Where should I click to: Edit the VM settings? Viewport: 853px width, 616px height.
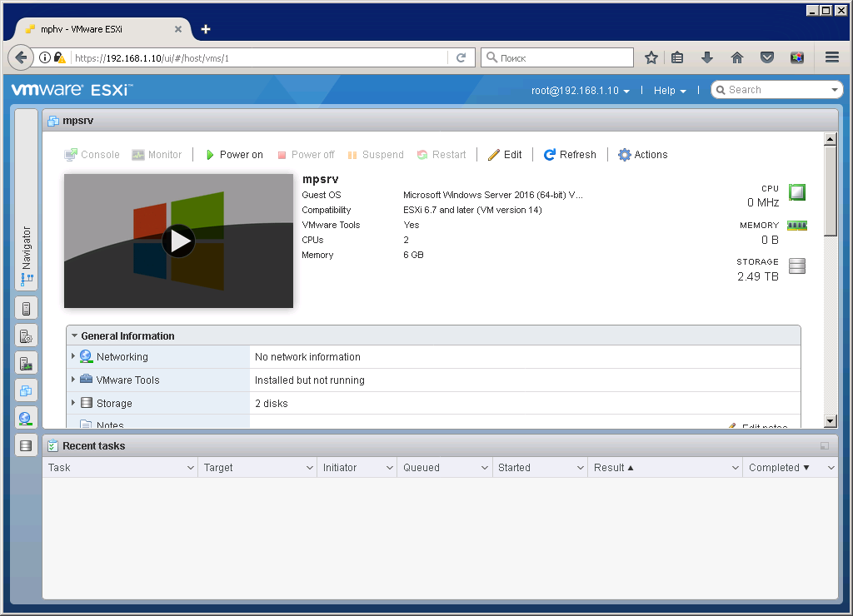pyautogui.click(x=505, y=155)
